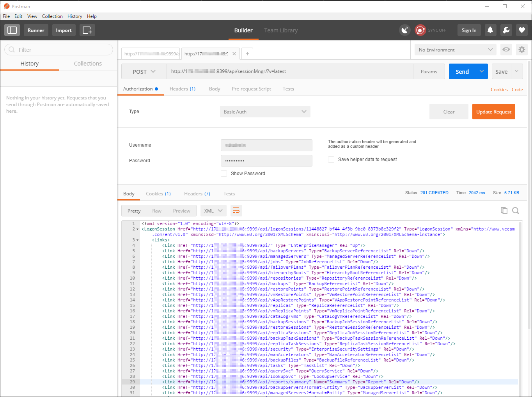Switch to the Collections sidebar tab
532x397 pixels.
click(x=88, y=64)
